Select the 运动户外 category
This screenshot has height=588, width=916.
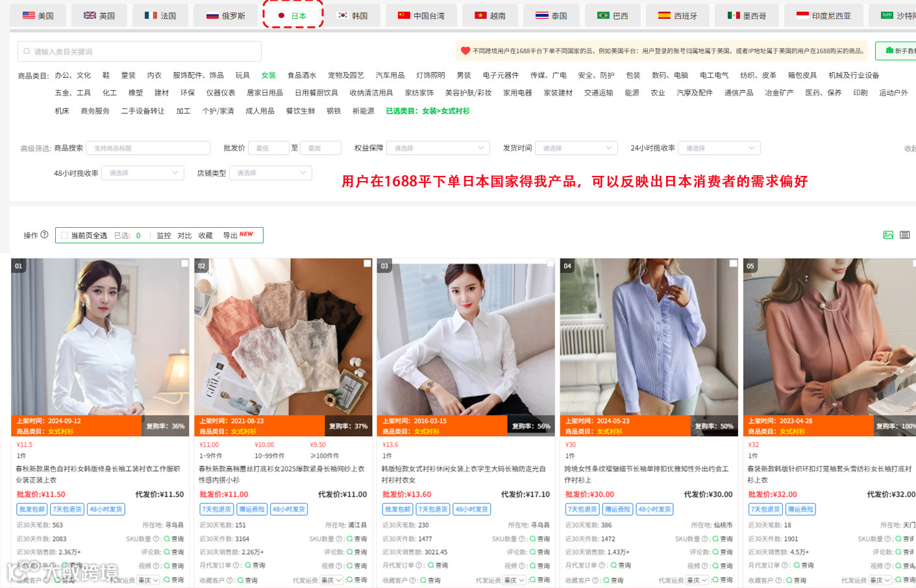tap(893, 93)
